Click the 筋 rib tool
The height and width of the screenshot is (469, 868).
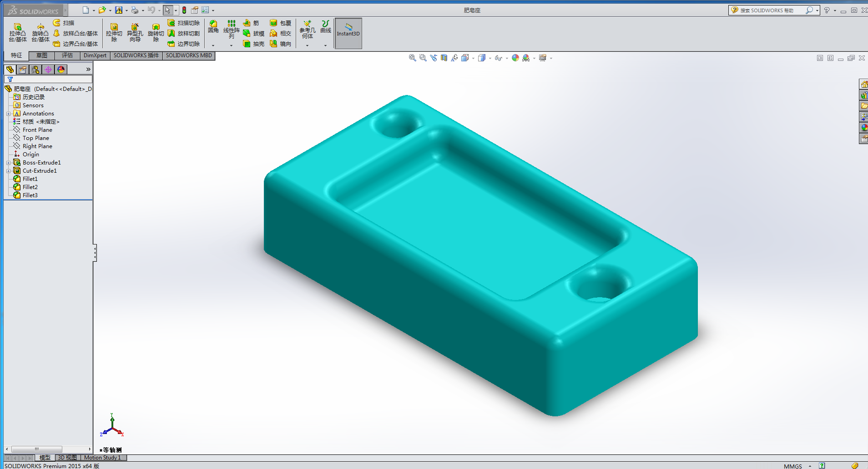[x=251, y=23]
